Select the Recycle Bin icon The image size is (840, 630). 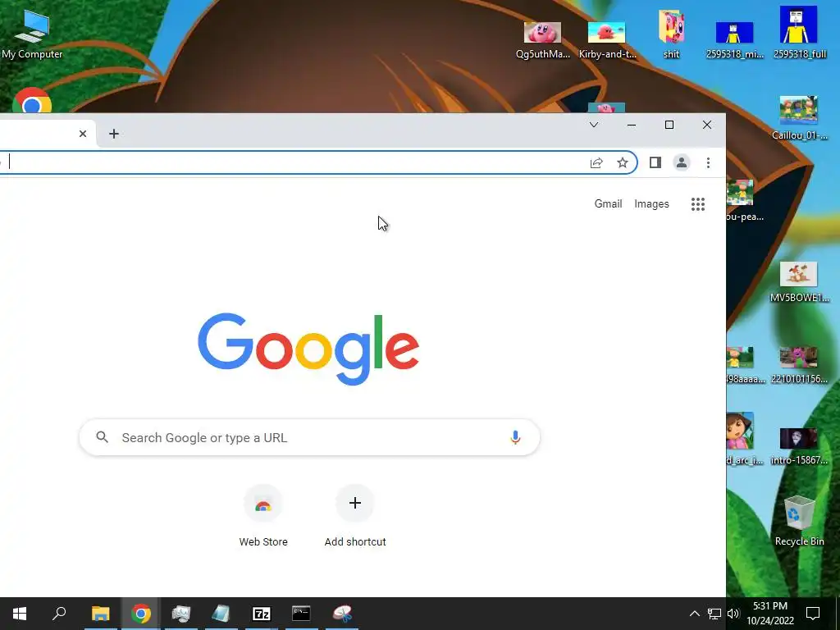click(799, 521)
